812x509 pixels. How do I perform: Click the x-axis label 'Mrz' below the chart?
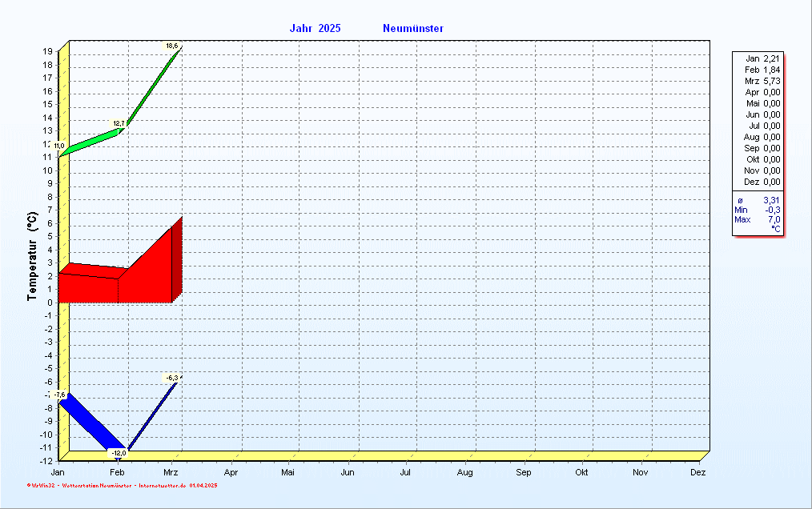(x=171, y=472)
